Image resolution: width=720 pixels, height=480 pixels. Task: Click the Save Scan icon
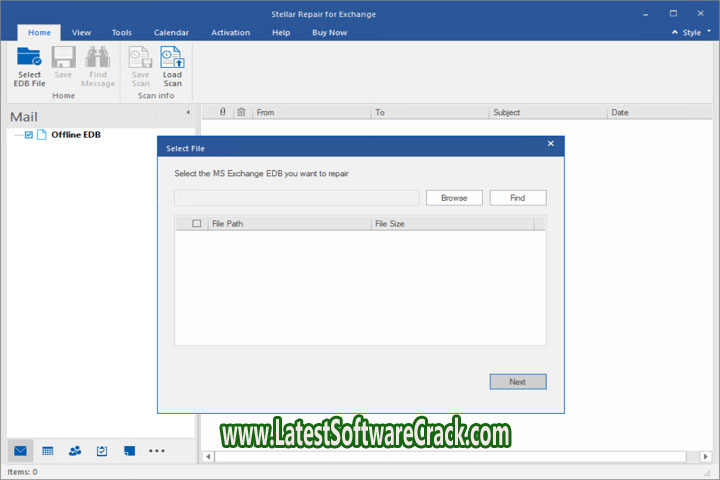pyautogui.click(x=141, y=57)
